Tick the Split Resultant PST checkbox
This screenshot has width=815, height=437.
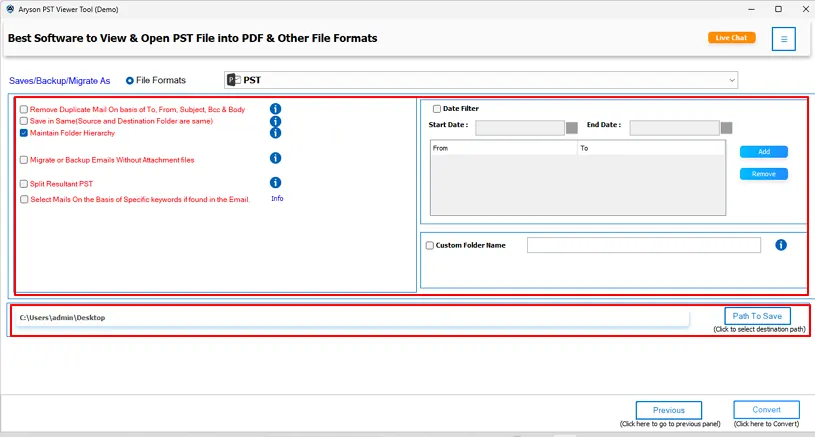click(x=24, y=184)
